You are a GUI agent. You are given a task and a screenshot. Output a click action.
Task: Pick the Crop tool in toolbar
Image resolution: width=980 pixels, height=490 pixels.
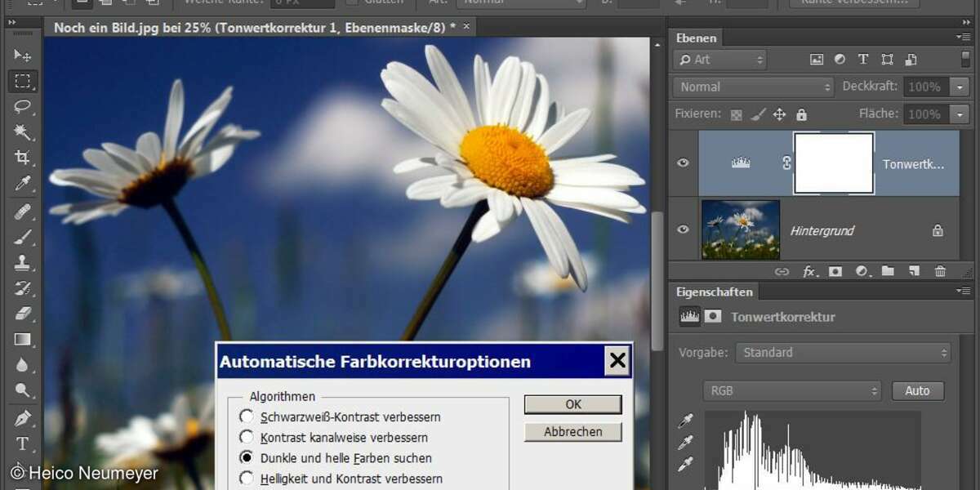(x=22, y=158)
